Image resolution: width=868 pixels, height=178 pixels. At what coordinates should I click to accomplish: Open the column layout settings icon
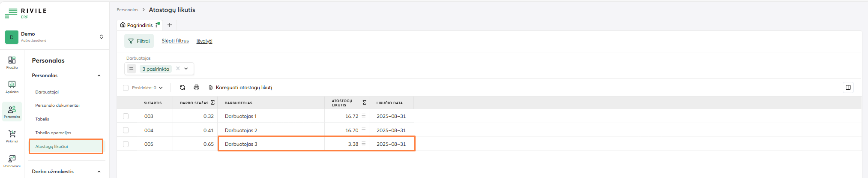pos(848,87)
